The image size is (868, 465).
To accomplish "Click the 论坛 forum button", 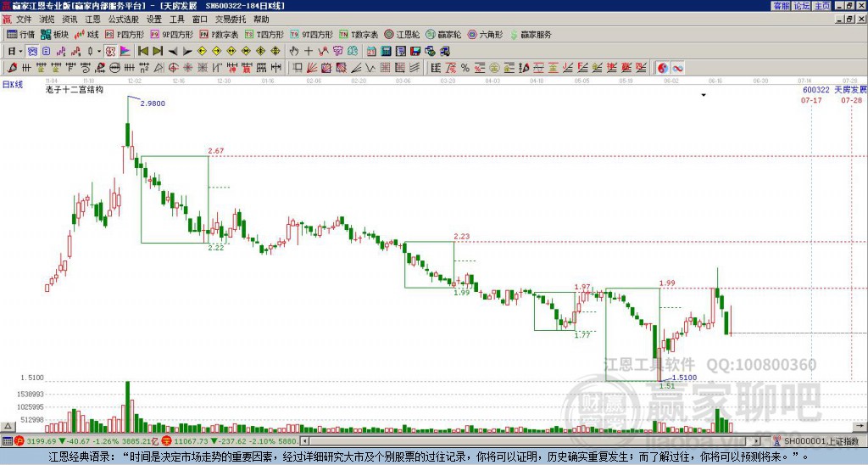I will click(x=802, y=6).
